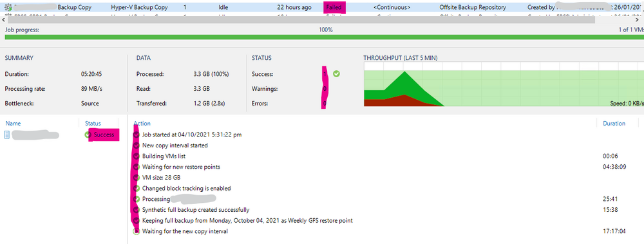Click the 'Success' status of the VM row
Screen dimensions: 644x244
104,135
